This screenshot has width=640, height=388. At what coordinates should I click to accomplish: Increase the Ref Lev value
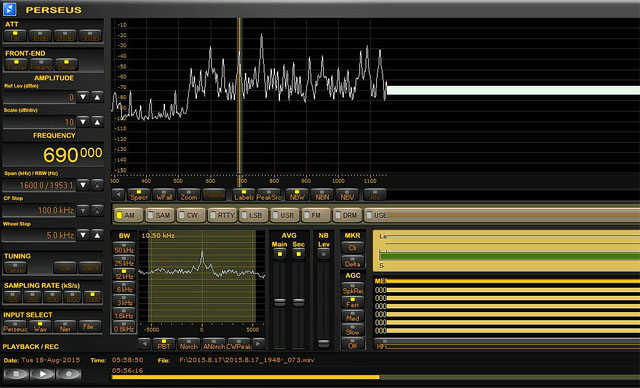[x=97, y=97]
